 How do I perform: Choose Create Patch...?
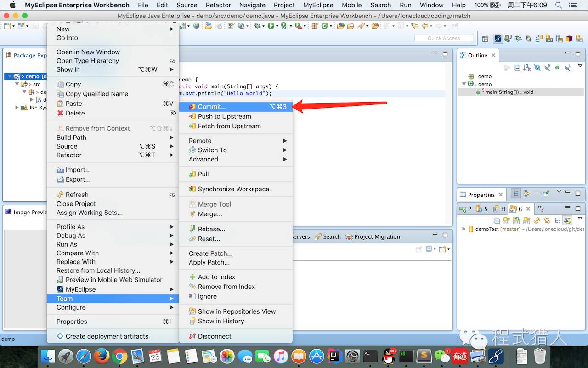coord(236,253)
